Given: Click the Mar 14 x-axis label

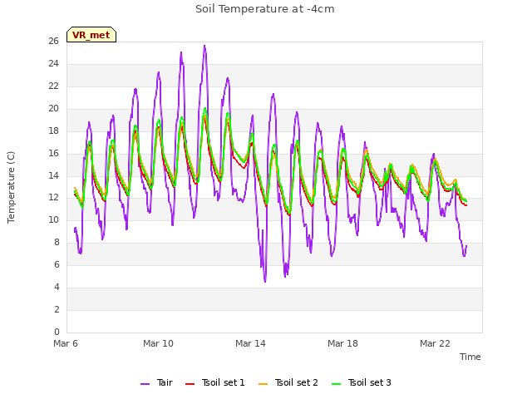Looking at the screenshot, I should click(250, 343).
